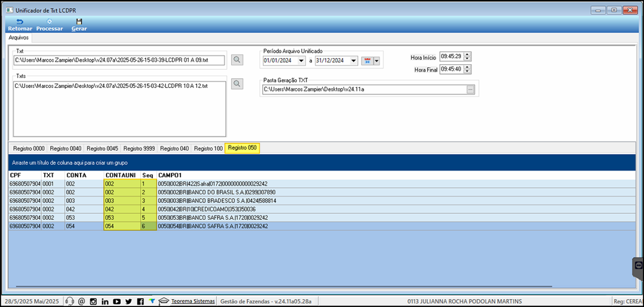Open the YouTube icon in status bar

117,302
